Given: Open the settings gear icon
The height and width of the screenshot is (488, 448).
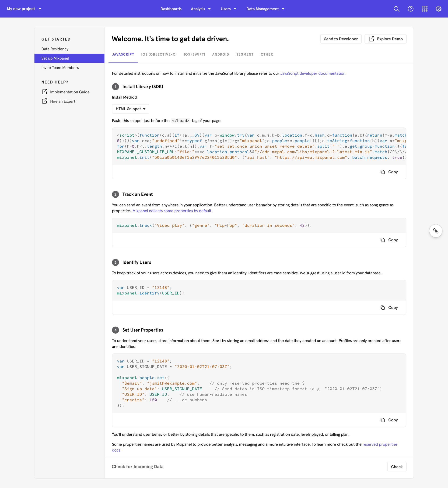Looking at the screenshot, I should click(438, 9).
